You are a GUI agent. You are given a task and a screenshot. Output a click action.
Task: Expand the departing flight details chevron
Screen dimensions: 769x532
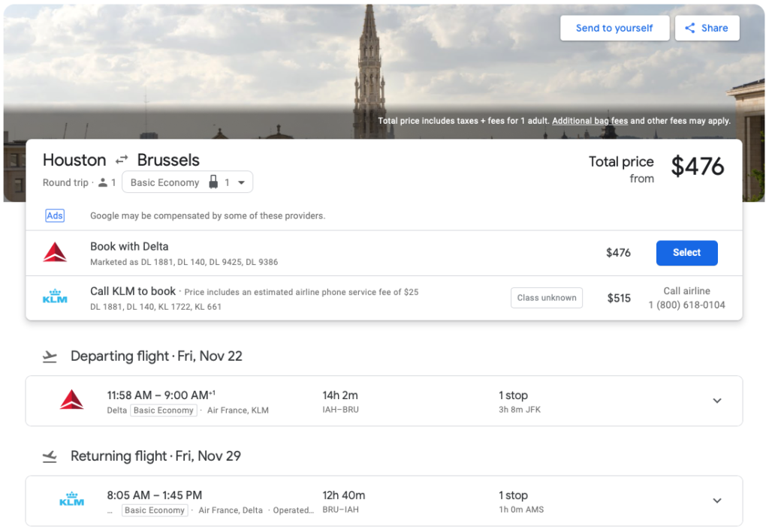pos(717,401)
